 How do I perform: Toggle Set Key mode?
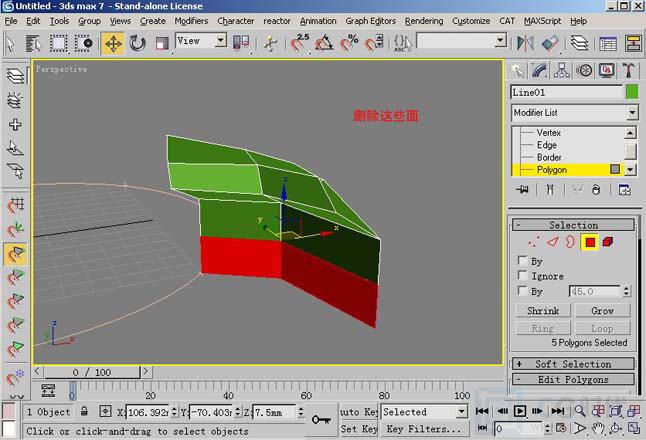[x=359, y=429]
